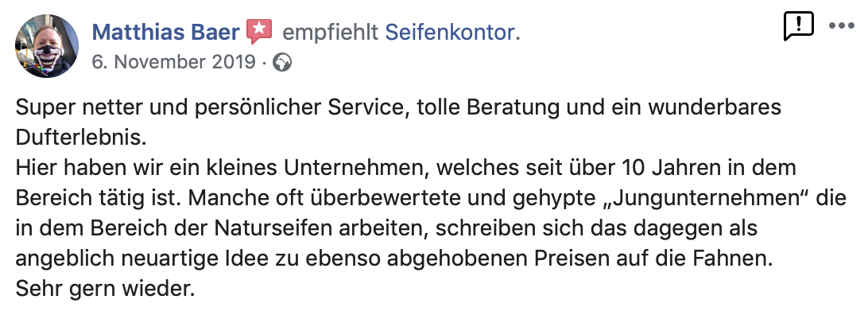The height and width of the screenshot is (315, 868).
Task: Click the phrase "tolle Beratung"
Action: (x=489, y=108)
